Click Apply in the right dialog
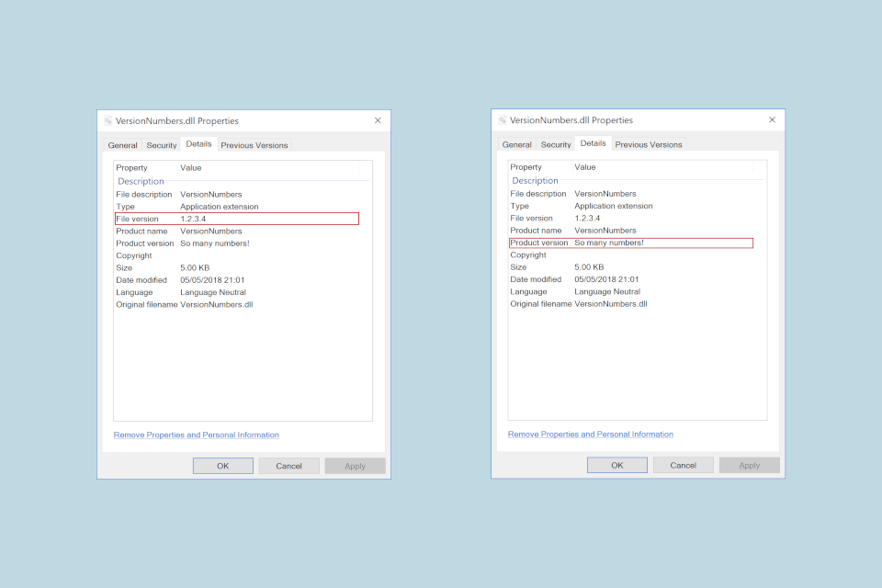Viewport: 882px width, 588px height. point(749,465)
